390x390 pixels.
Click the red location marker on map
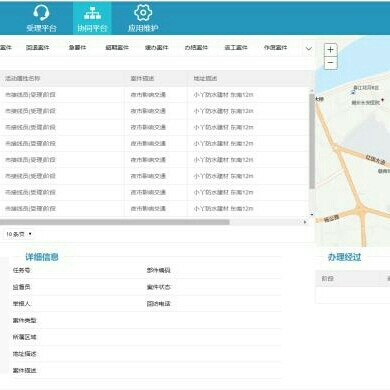pos(382,100)
